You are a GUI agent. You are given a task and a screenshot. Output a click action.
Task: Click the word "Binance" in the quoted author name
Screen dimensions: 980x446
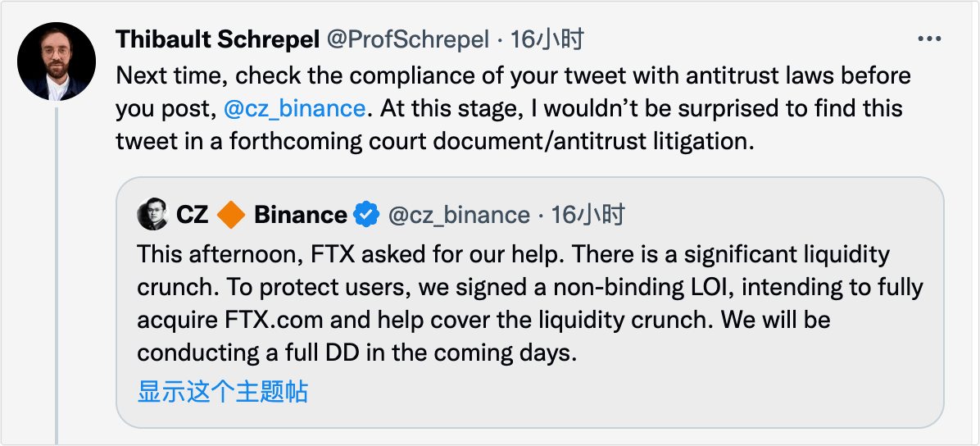tap(301, 215)
